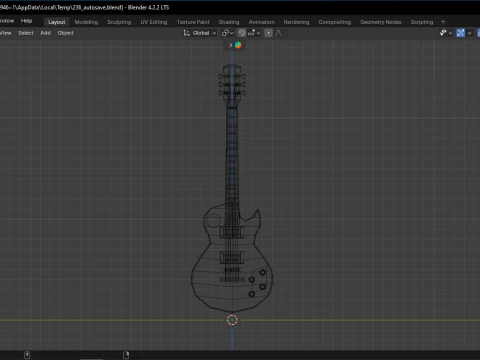Open the gizmo options dropdown arrow
Image resolution: width=480 pixels, height=360 pixels.
tap(470, 33)
